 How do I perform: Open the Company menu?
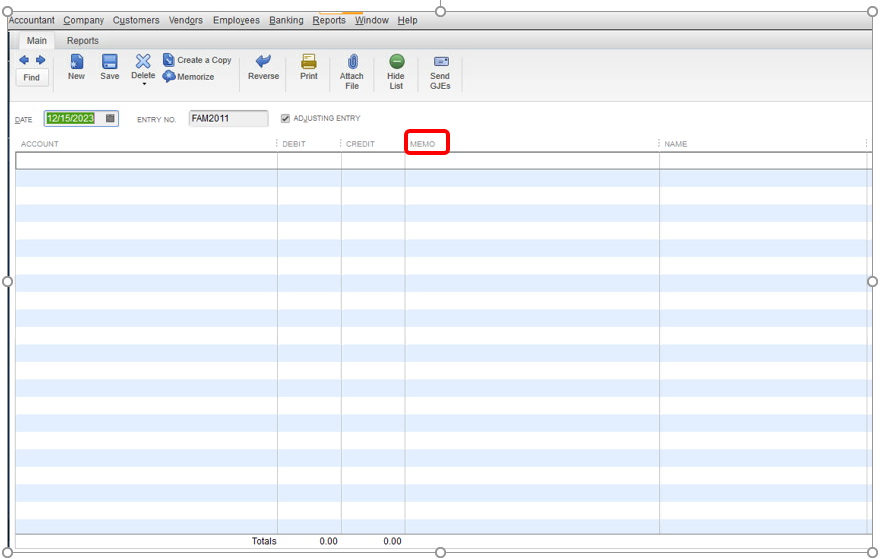[x=83, y=20]
